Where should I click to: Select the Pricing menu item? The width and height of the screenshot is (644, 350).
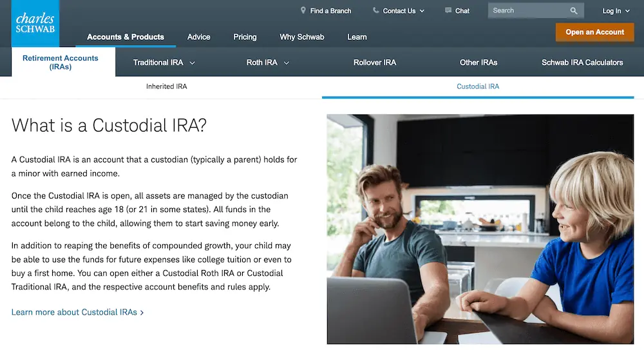click(245, 37)
